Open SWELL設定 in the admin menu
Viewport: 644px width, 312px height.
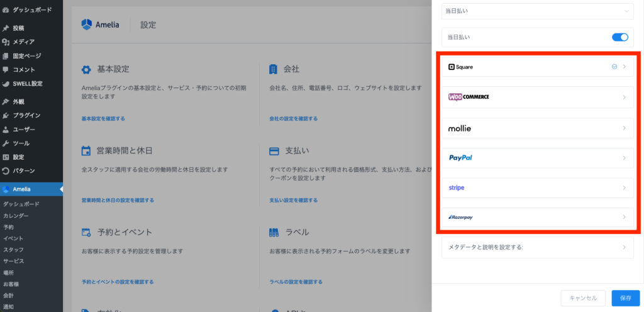coord(27,83)
